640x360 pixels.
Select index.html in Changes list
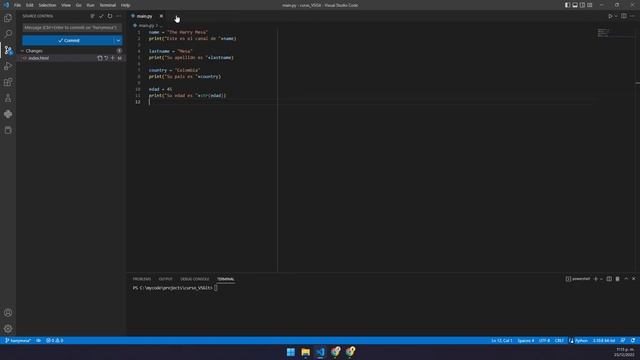click(71, 58)
